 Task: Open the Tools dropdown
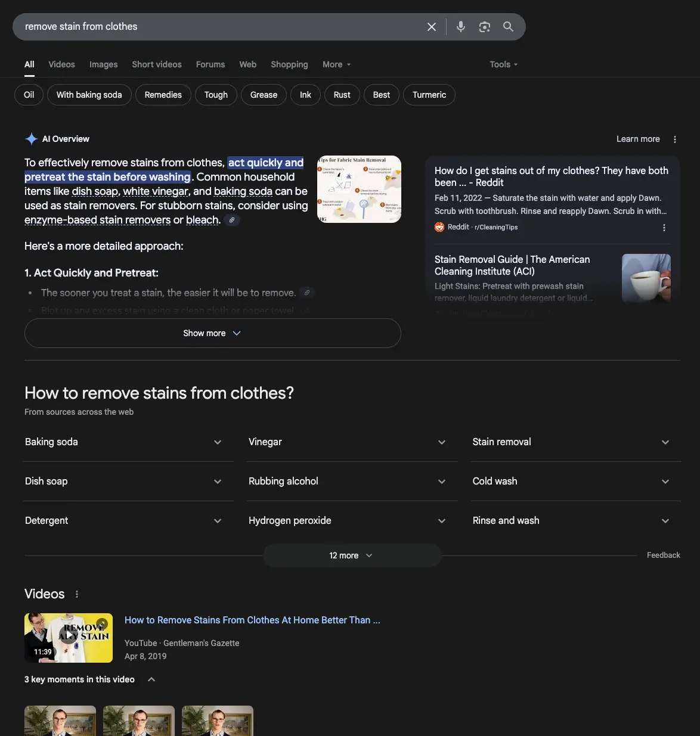pos(504,64)
